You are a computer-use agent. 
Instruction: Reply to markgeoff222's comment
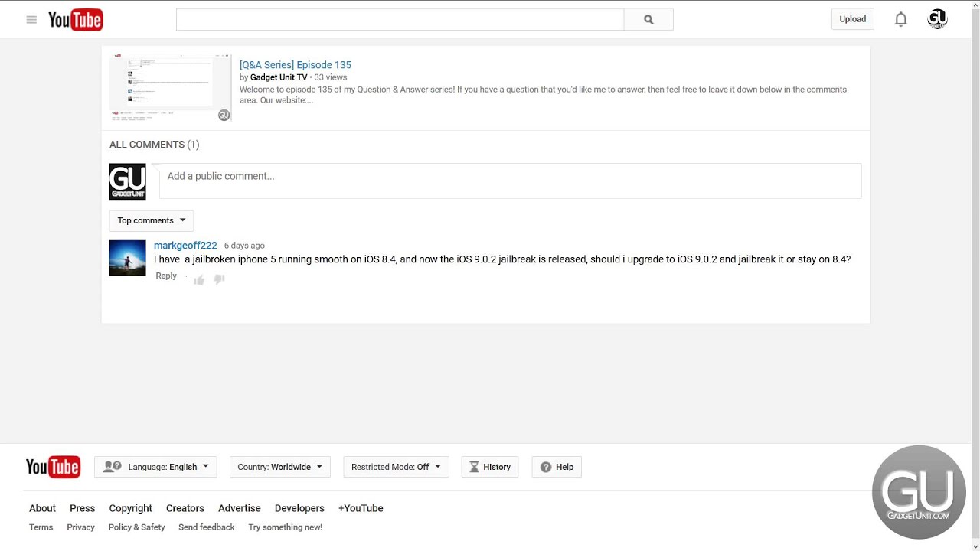tap(166, 275)
